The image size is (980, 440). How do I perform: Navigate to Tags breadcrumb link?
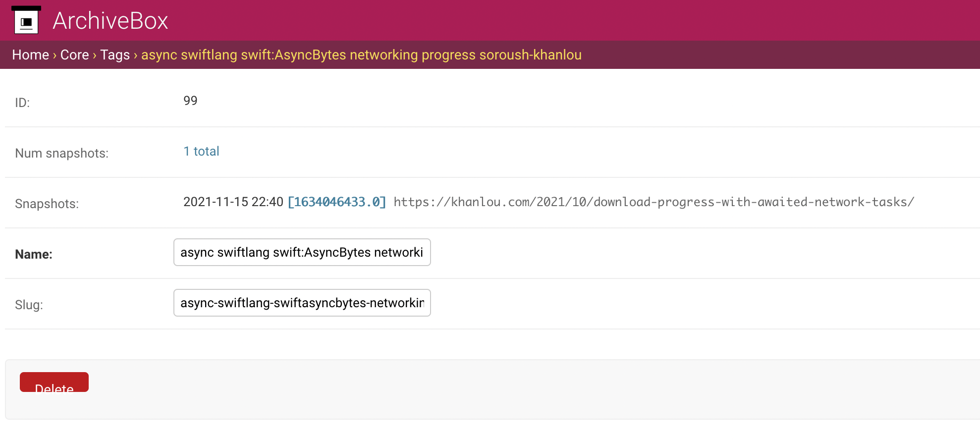(x=115, y=55)
